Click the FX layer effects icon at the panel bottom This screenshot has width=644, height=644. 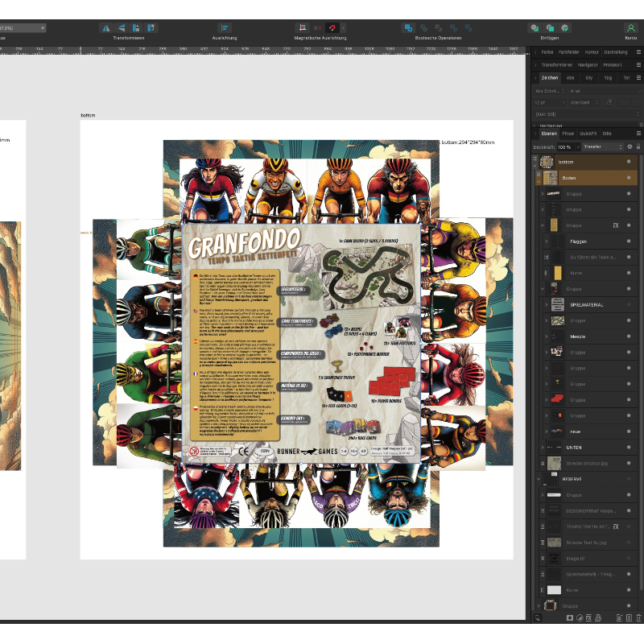[x=588, y=617]
